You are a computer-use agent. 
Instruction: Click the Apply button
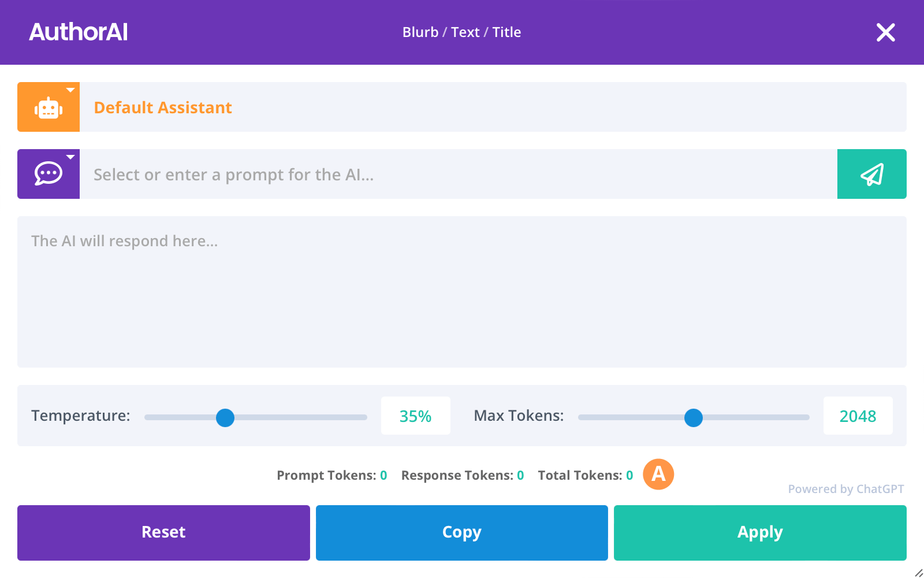click(x=760, y=533)
